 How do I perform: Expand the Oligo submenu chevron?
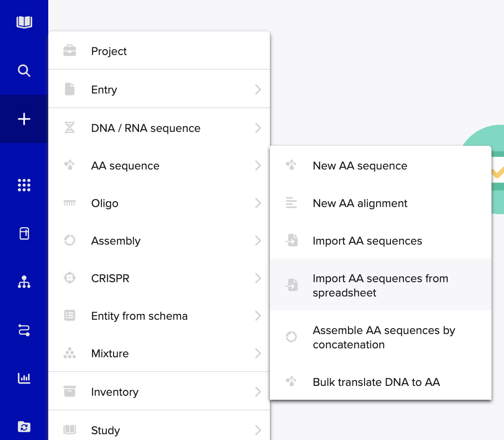[258, 203]
